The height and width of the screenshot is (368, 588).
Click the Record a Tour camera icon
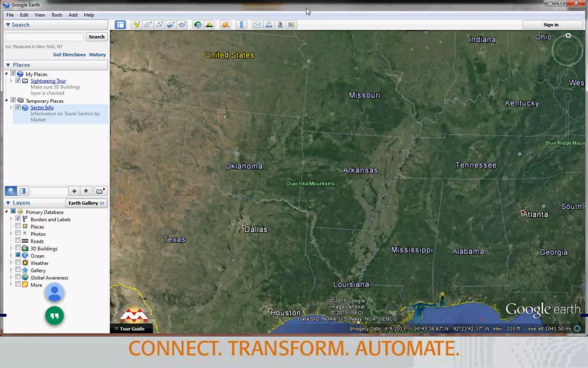pos(182,25)
